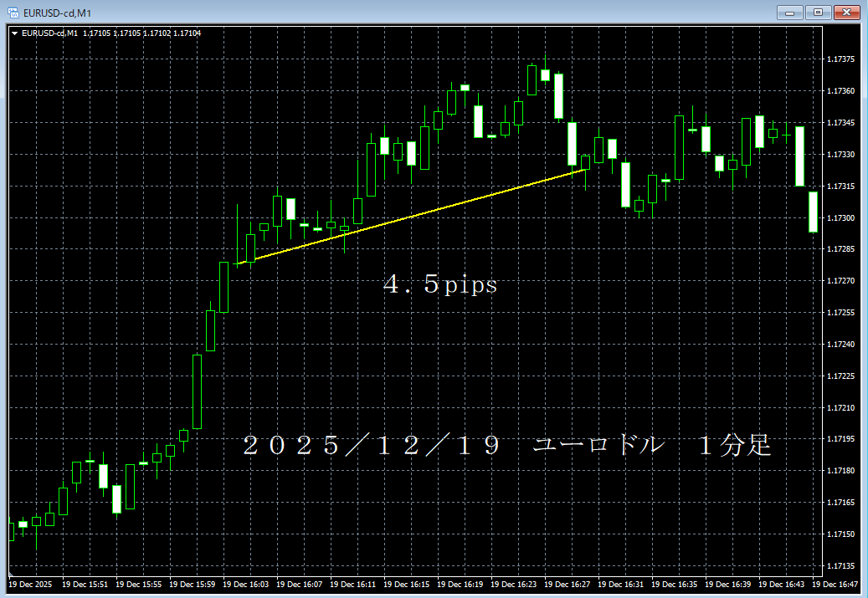Click the 1.17210 price scale label
868x598 pixels.
coord(840,407)
